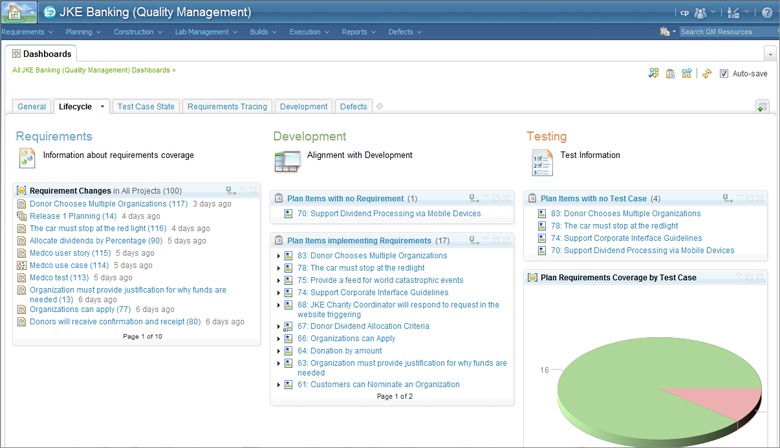Open the Execution menu

(309, 32)
